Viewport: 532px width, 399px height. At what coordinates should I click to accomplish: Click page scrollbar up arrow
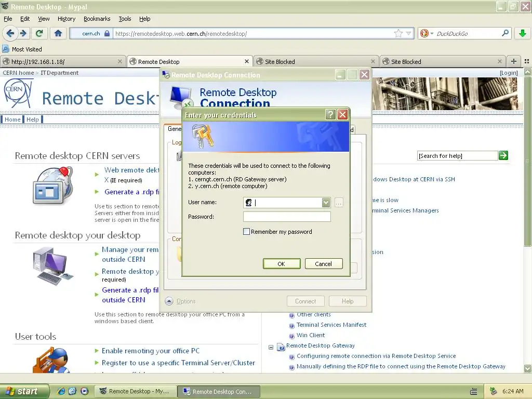pos(527,72)
